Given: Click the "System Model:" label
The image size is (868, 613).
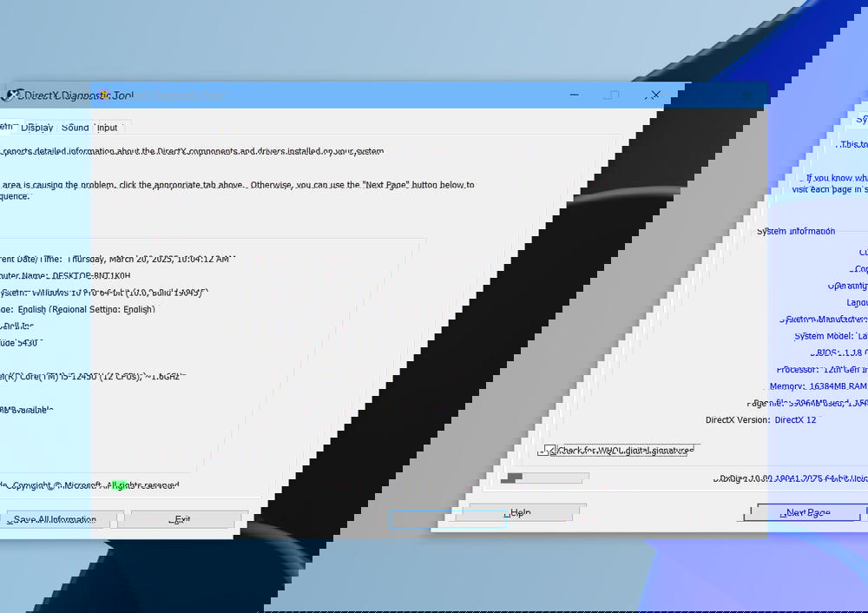Looking at the screenshot, I should (x=824, y=336).
